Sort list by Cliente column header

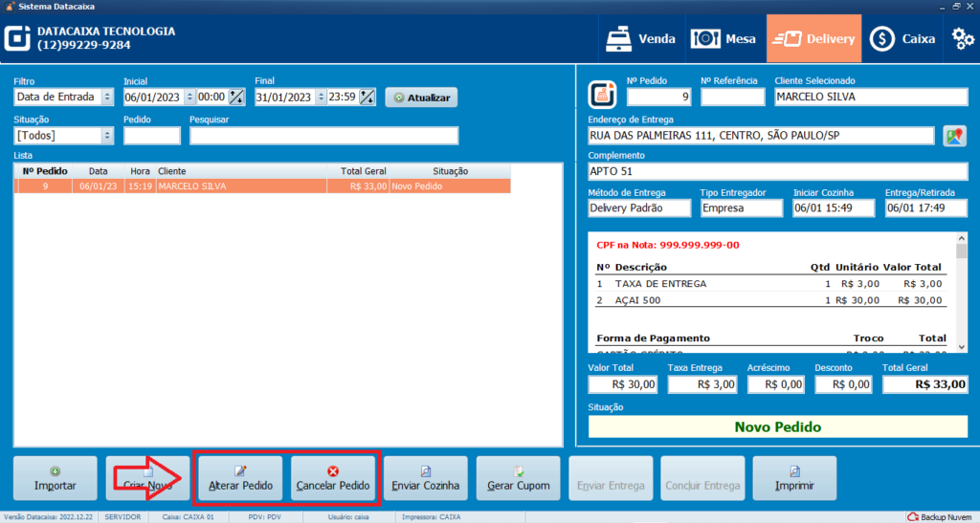[x=240, y=171]
